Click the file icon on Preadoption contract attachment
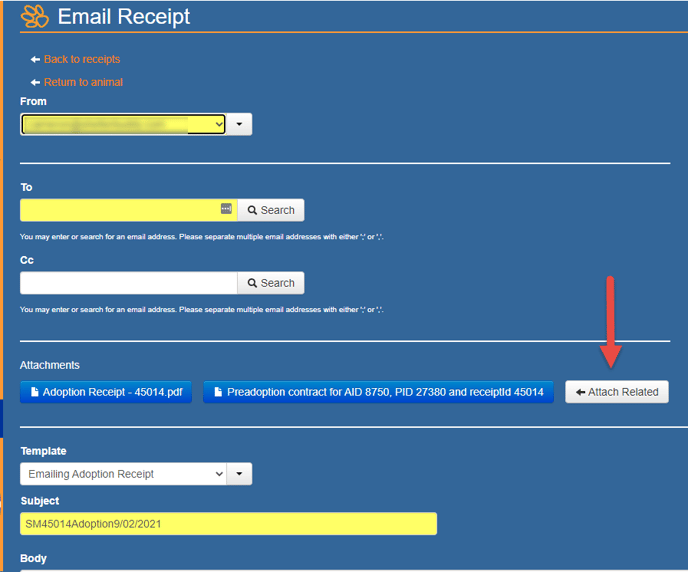 click(218, 392)
